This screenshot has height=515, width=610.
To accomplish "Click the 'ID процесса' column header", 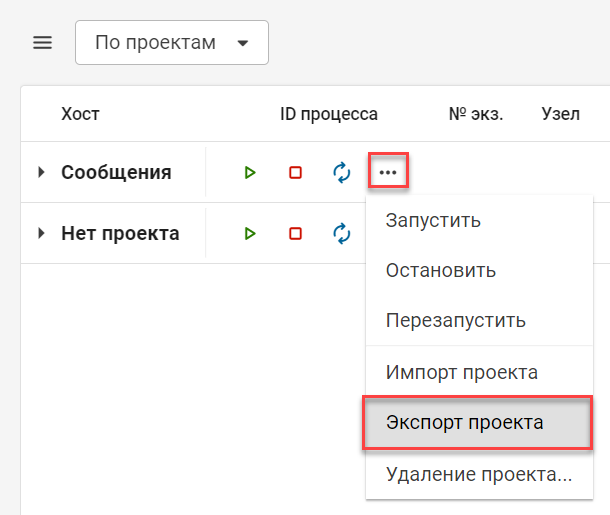I will click(329, 114).
